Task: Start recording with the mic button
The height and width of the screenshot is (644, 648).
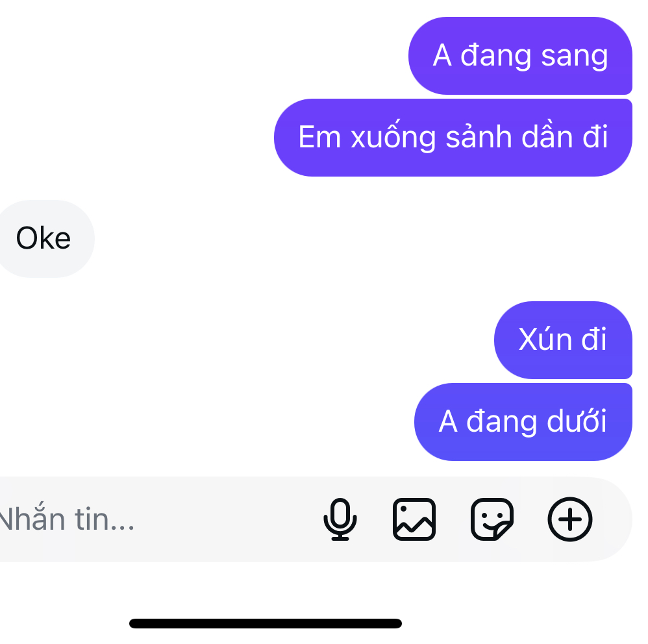Action: tap(340, 519)
